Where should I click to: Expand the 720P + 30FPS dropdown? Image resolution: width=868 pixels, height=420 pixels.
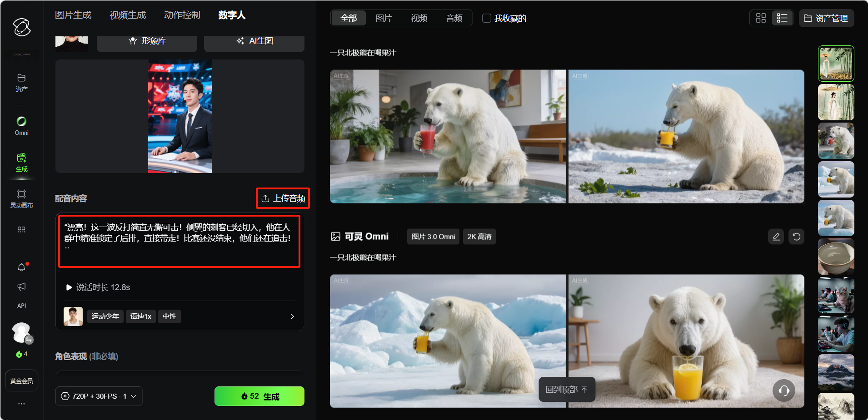99,396
